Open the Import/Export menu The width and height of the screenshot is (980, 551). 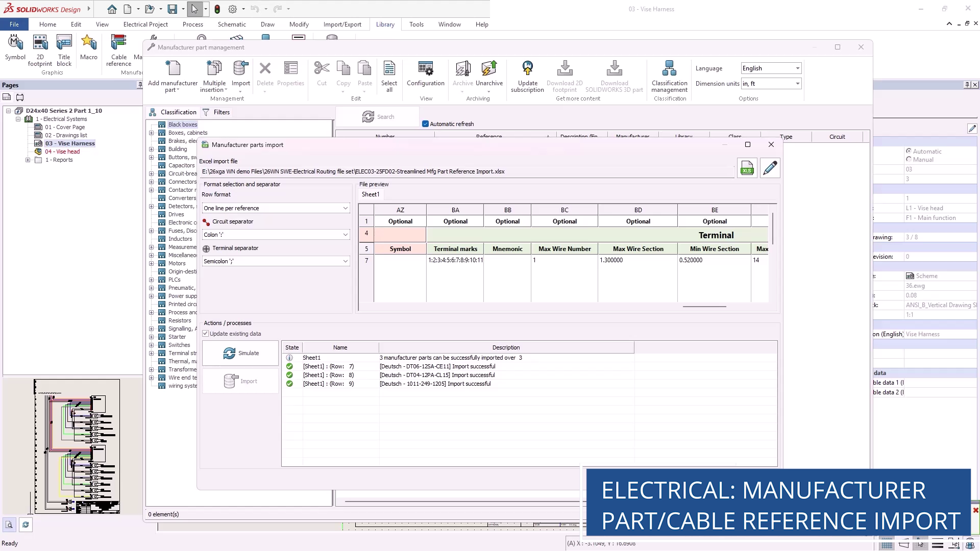tap(342, 24)
